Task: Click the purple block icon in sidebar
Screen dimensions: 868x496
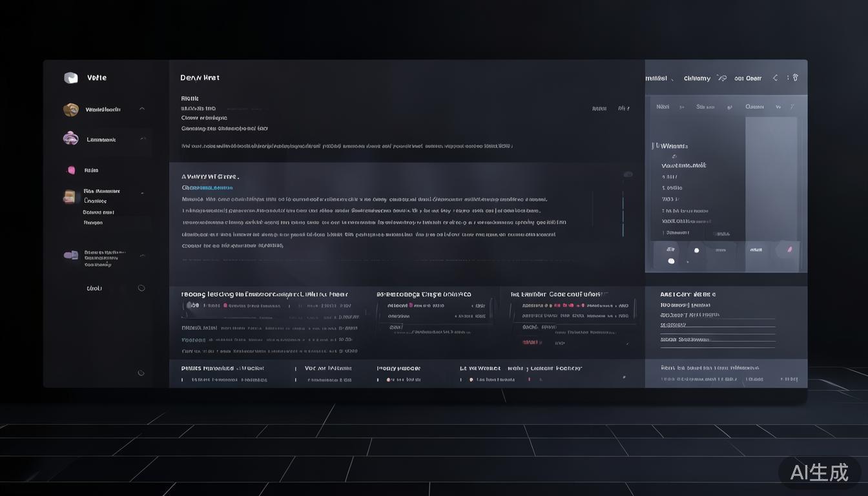Action: (x=71, y=255)
